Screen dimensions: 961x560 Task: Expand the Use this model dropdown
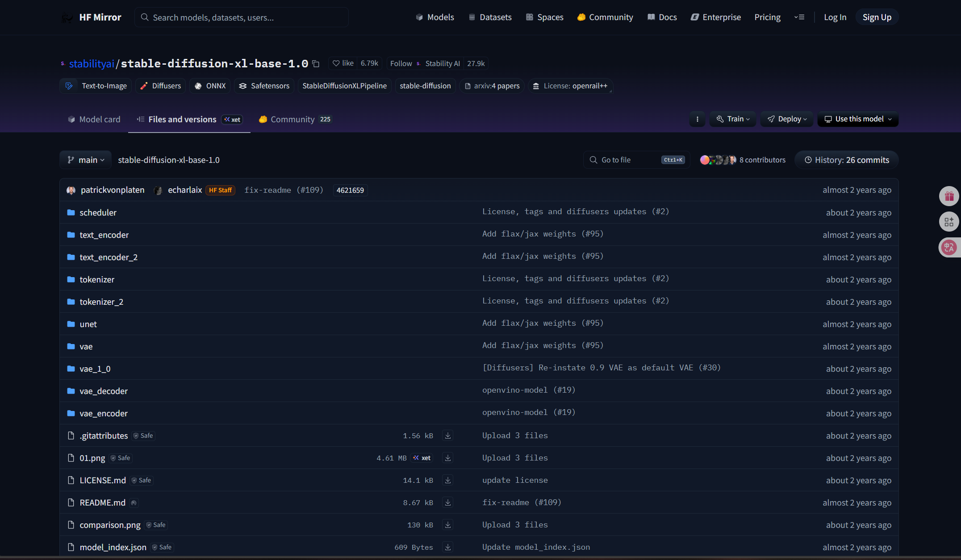point(858,119)
